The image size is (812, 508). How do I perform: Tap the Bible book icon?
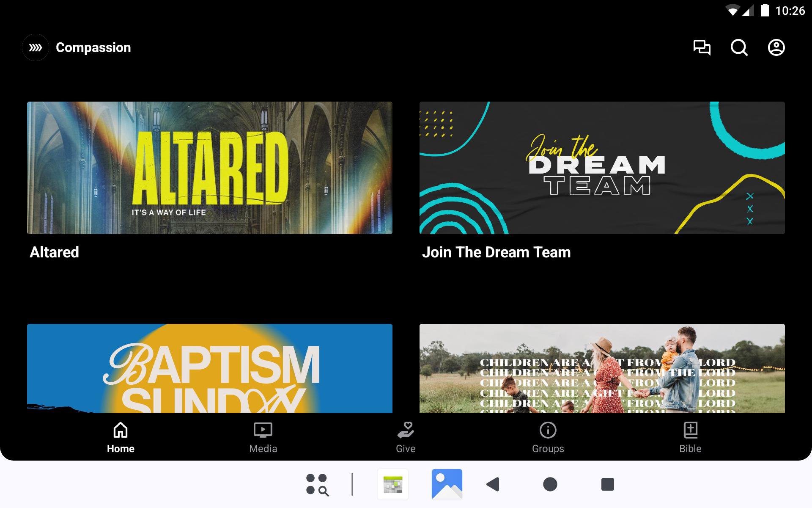click(x=690, y=430)
